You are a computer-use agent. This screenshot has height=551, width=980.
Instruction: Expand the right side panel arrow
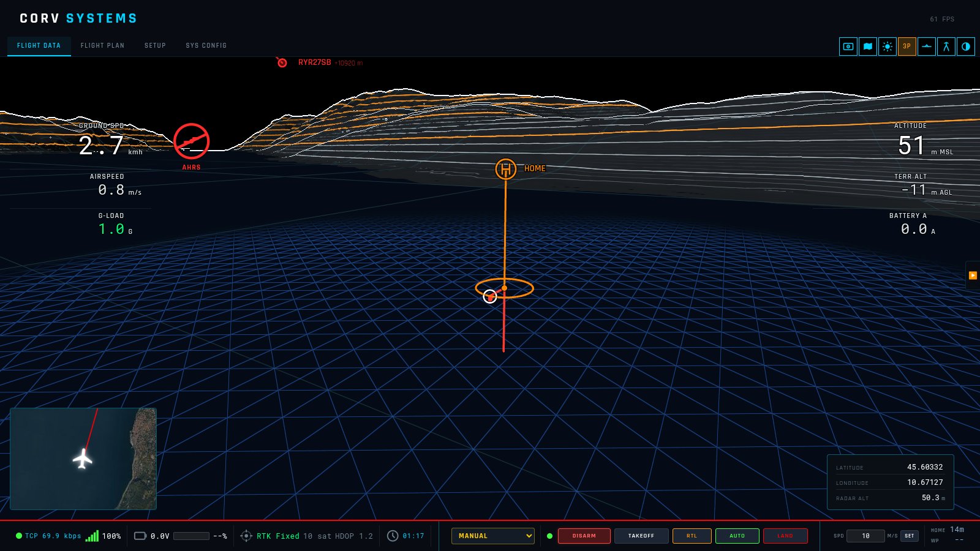coord(973,275)
